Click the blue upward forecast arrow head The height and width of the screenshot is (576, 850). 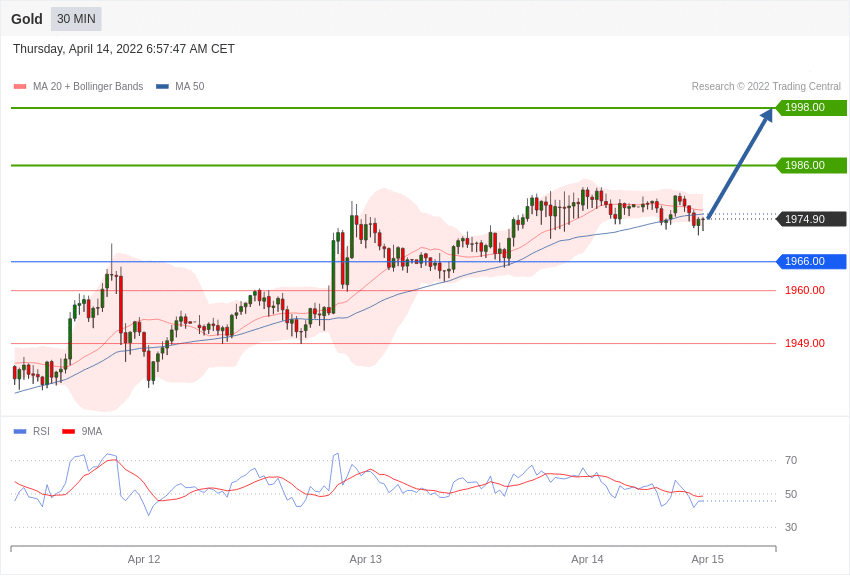pos(767,116)
